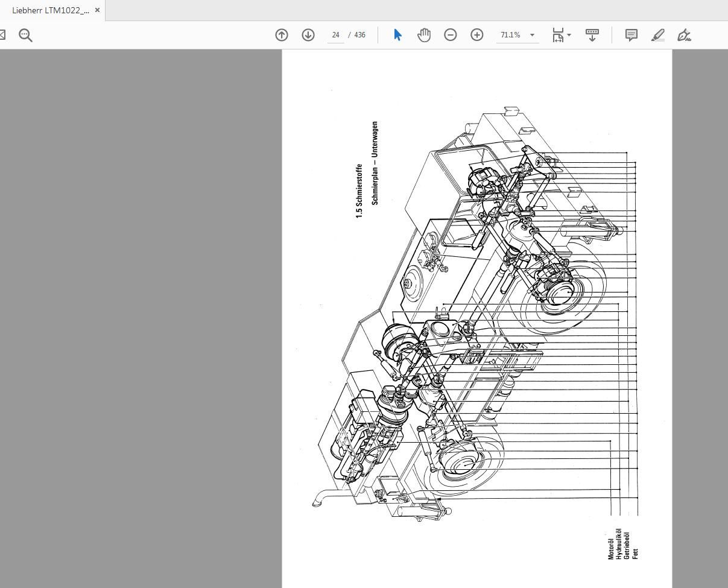Toggle fit page width view

pos(558,35)
